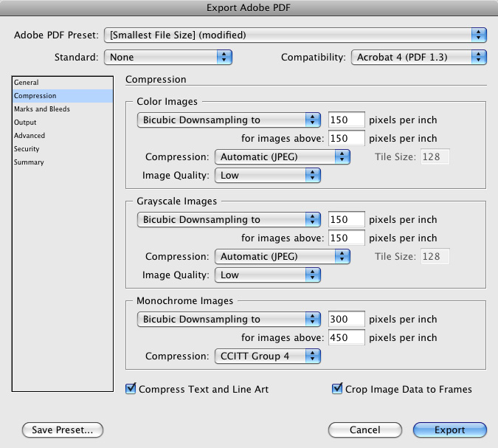Open Grayscale Images Image Quality dropdown
The image size is (498, 448).
click(268, 275)
